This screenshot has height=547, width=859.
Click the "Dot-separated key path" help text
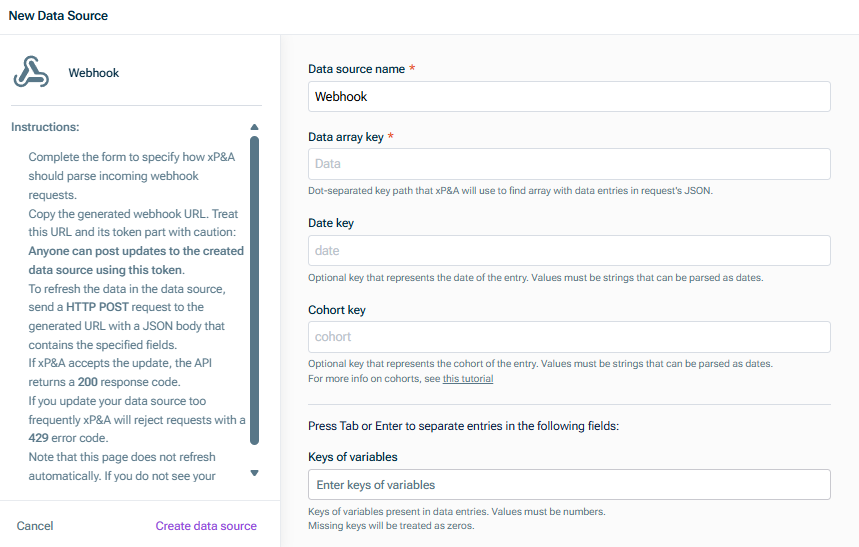[x=511, y=191]
